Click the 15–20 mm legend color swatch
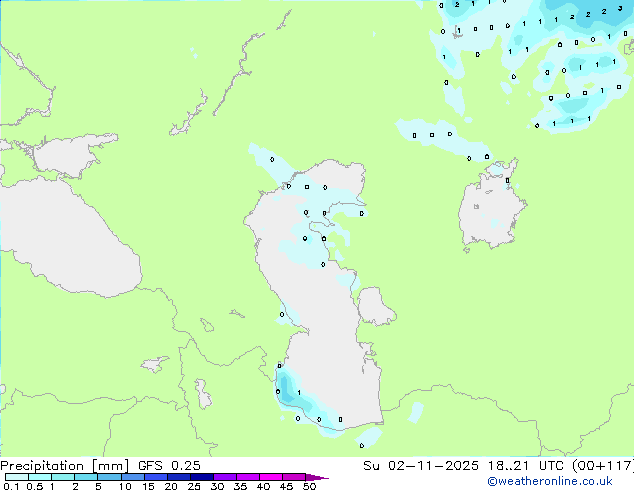Screen dimensions: 634x490 pyautogui.click(x=155, y=477)
